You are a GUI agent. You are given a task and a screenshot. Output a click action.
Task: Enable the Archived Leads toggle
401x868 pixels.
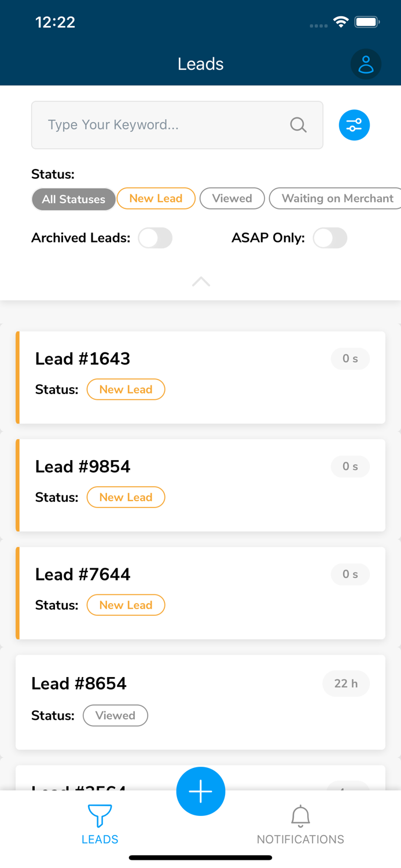click(155, 238)
